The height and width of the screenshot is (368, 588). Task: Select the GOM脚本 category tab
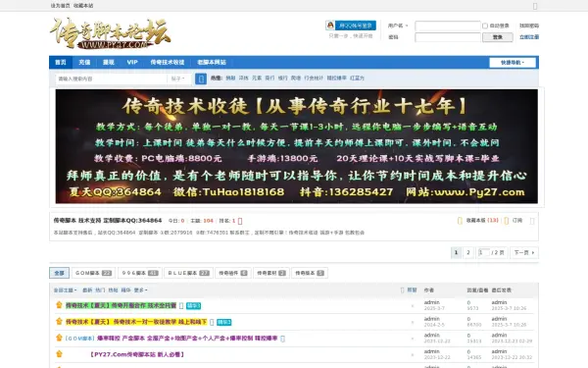point(94,273)
